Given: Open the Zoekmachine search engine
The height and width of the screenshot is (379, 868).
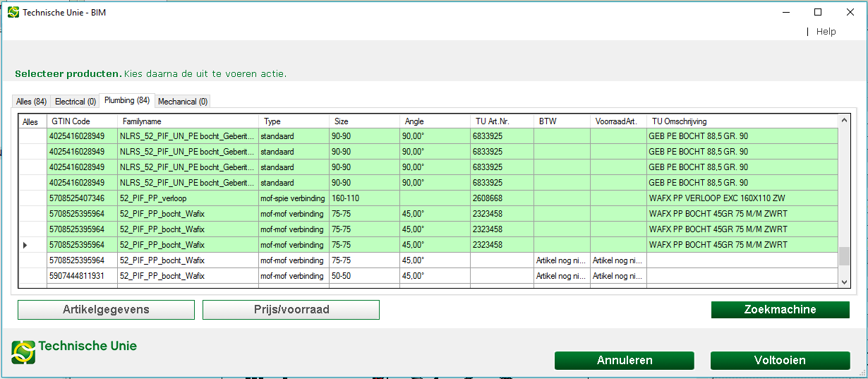Looking at the screenshot, I should pos(780,310).
